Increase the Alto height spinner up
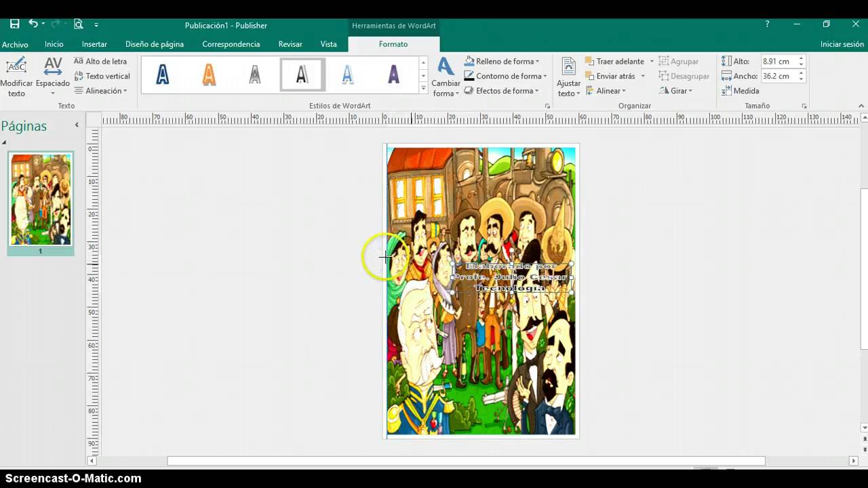 coord(801,58)
